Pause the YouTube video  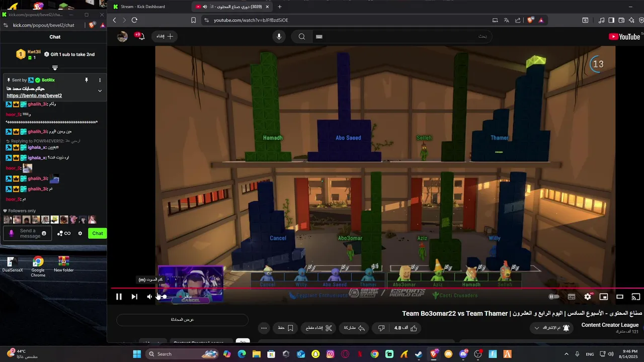click(x=119, y=297)
